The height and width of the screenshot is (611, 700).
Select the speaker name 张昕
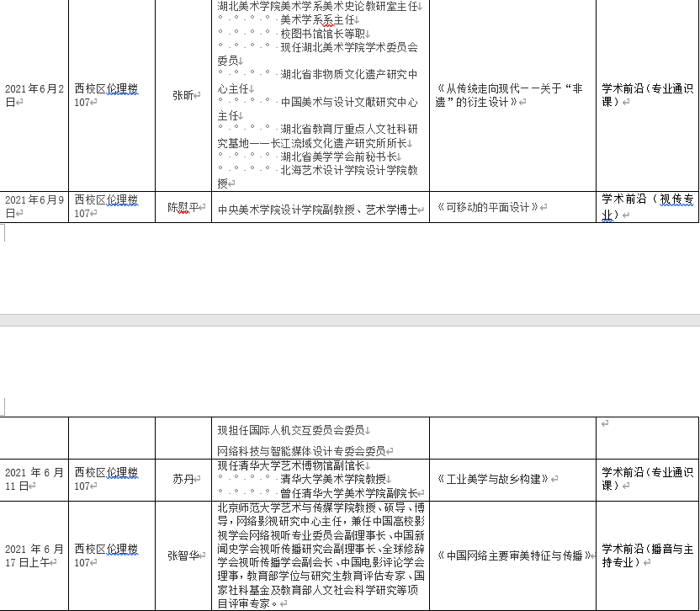click(183, 95)
